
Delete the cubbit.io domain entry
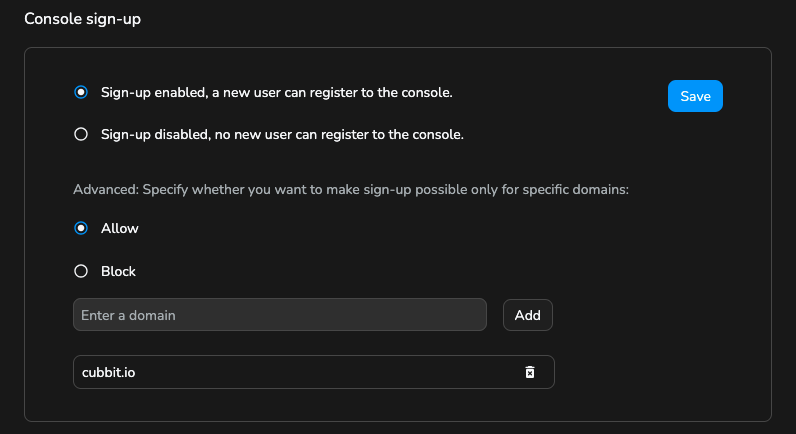529,372
